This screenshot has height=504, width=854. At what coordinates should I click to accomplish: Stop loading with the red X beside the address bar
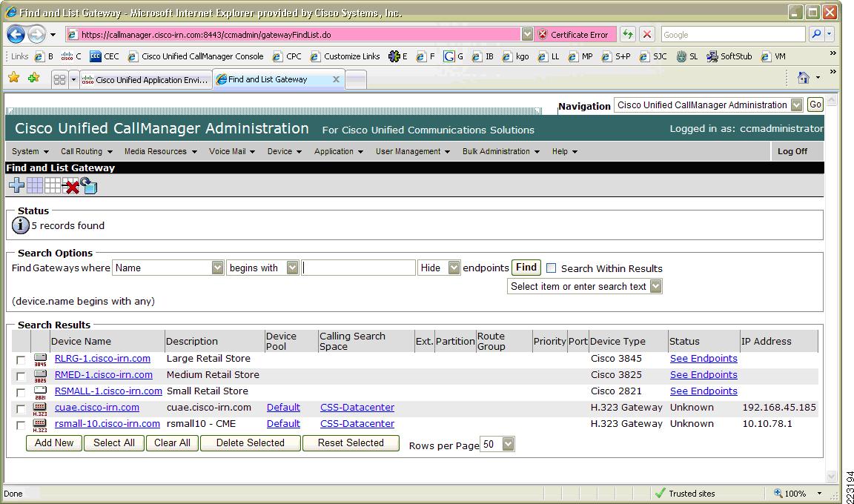646,34
